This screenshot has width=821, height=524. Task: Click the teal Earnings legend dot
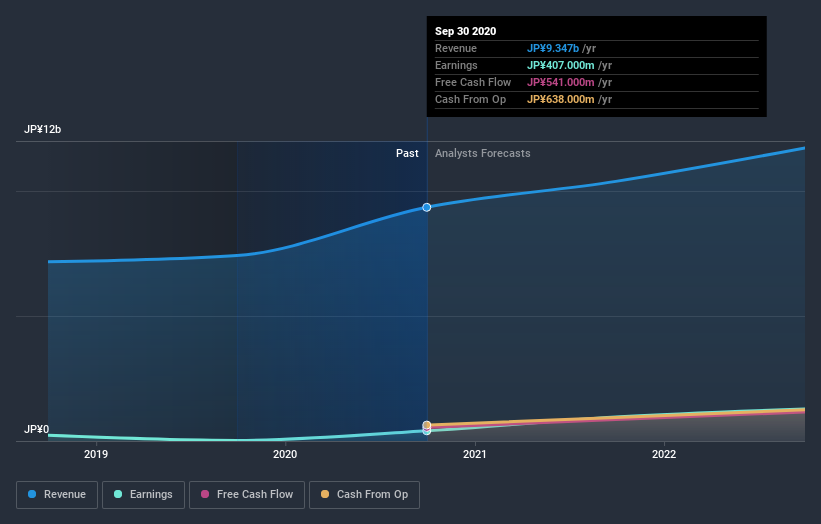tap(118, 494)
